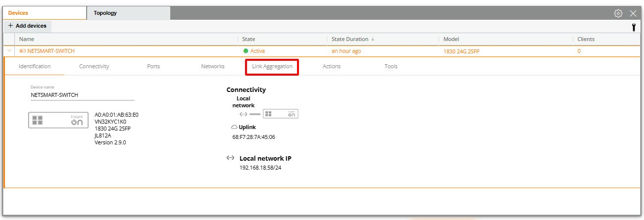
Task: Switch to the Topology tab
Action: [128, 13]
